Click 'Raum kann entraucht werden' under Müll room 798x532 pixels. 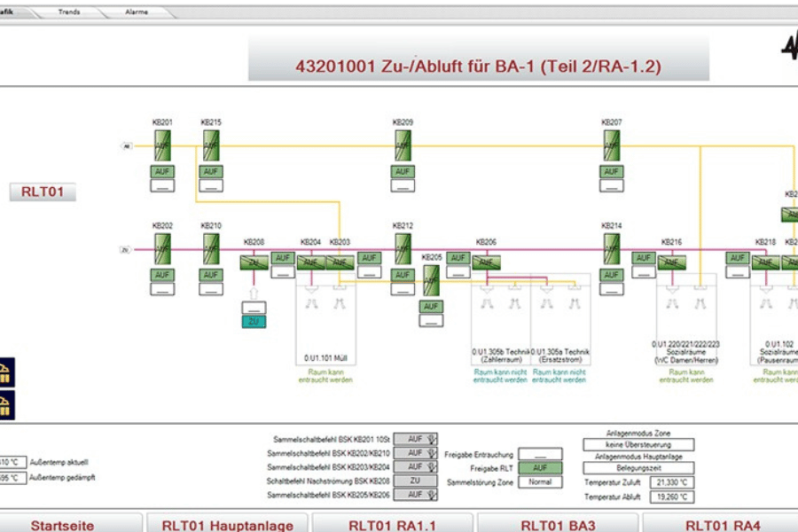pyautogui.click(x=325, y=376)
